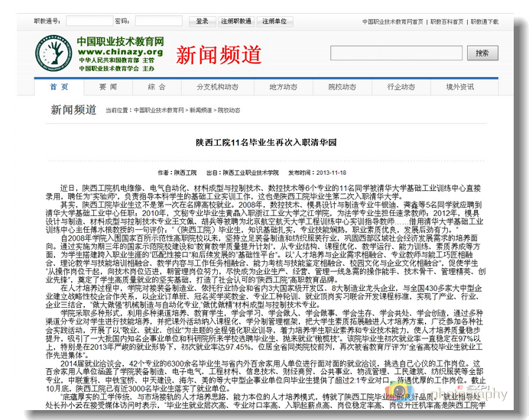The image size is (529, 420).
Task: Select the 地方动态 tab
Action: click(283, 87)
